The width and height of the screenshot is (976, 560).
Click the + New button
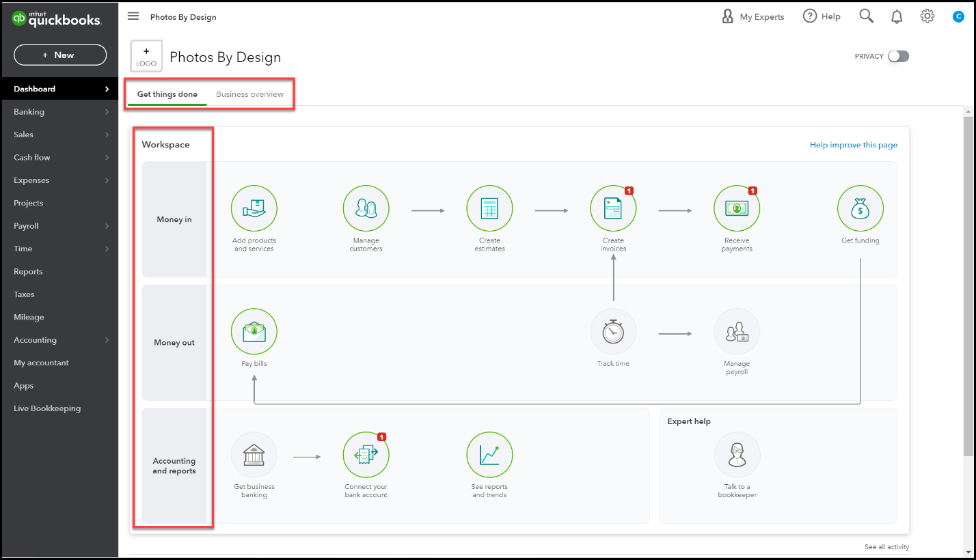[60, 55]
